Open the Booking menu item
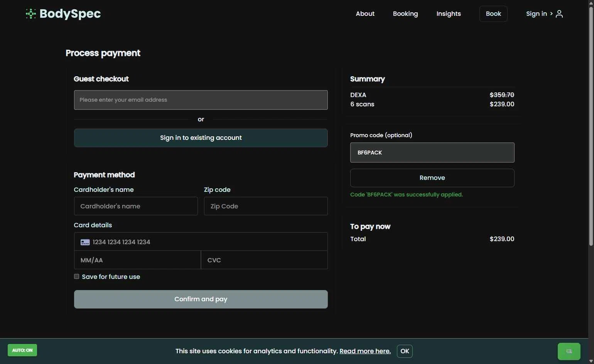 click(405, 14)
